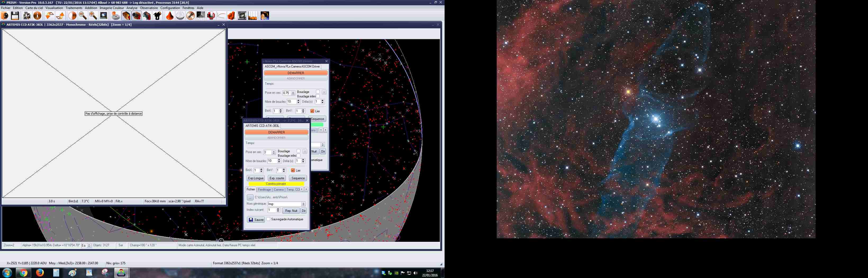Click the floppy disk save icon in toolbar
The height and width of the screenshot is (278, 868).
pyautogui.click(x=15, y=16)
